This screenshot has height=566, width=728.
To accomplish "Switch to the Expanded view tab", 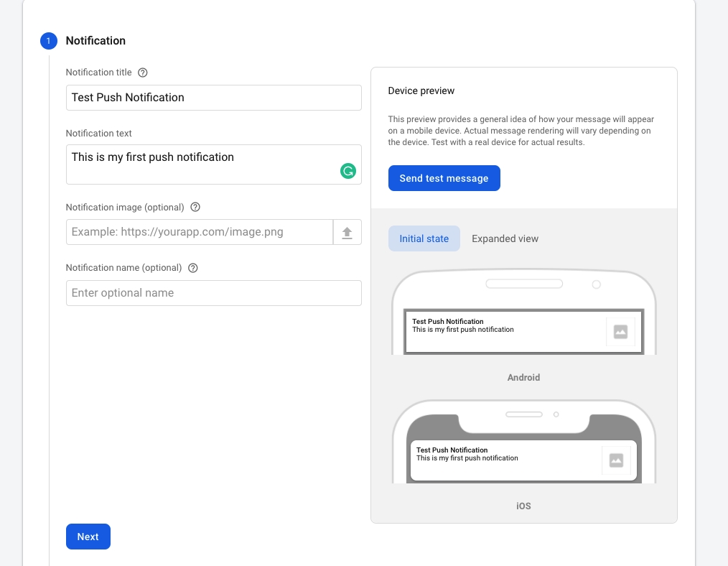I will pyautogui.click(x=505, y=238).
